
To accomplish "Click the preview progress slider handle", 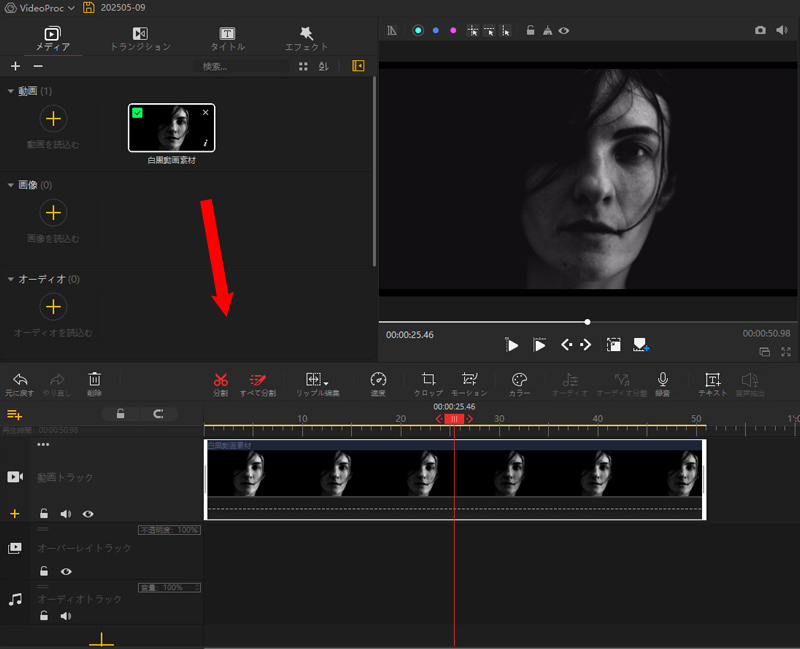I will 587,322.
